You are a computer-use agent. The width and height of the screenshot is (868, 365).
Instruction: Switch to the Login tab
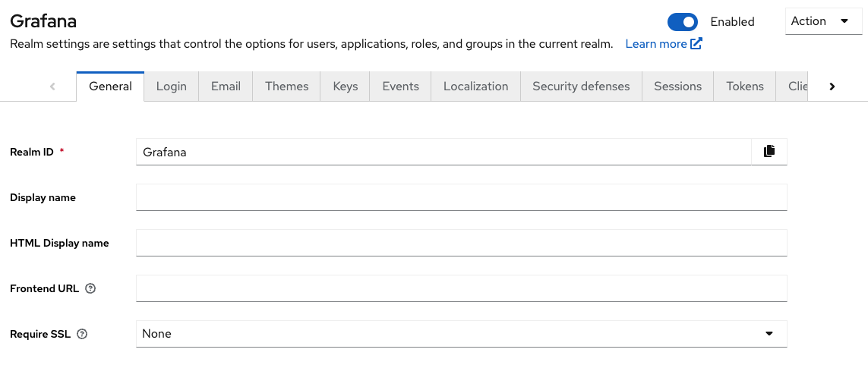click(x=171, y=87)
